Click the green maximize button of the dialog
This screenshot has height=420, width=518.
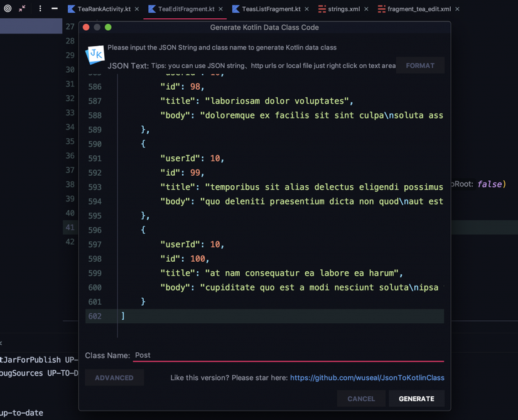[108, 28]
